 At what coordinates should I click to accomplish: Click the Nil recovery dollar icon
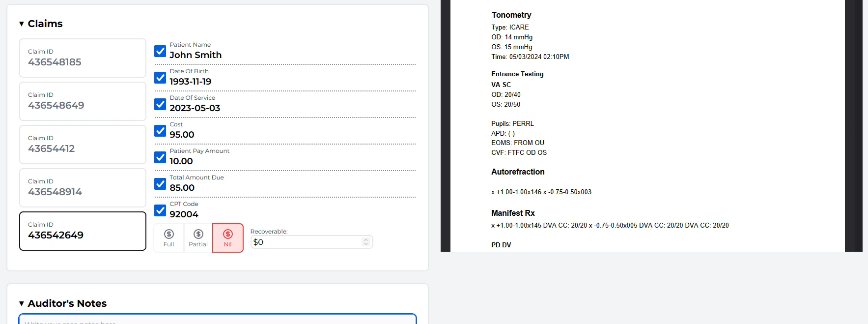(228, 235)
